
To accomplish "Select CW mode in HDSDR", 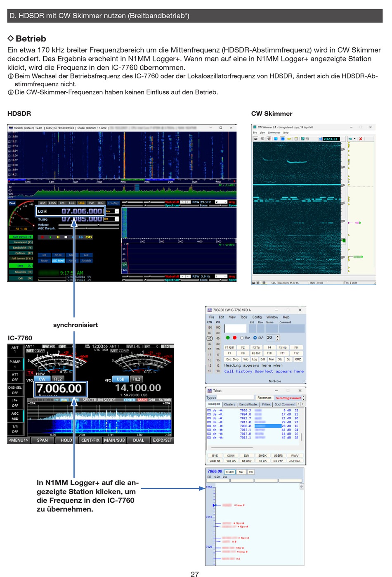I will (x=91, y=203).
